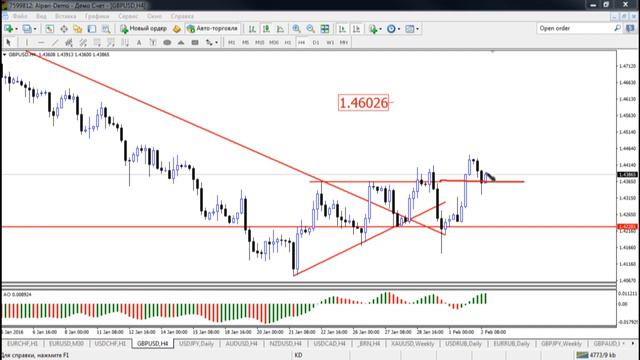This screenshot has width=640, height=360.
Task: Switch timeframe to D1
Action: (x=316, y=42)
